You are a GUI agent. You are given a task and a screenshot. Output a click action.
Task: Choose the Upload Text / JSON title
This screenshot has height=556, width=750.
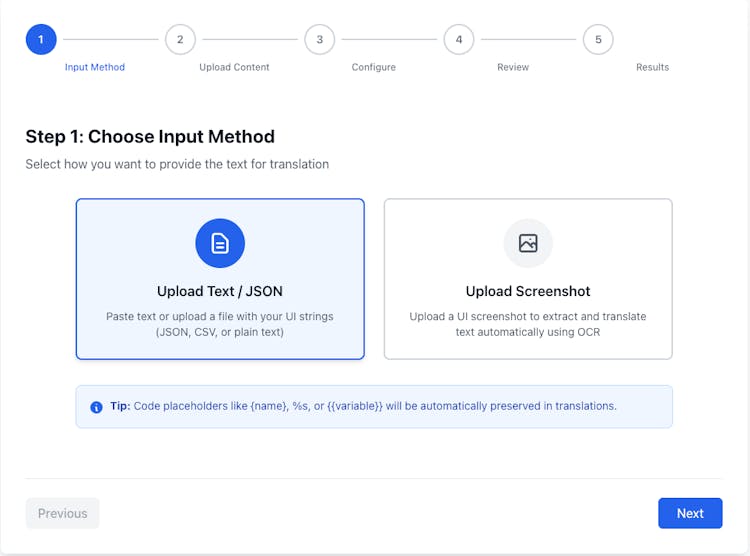[x=220, y=291]
